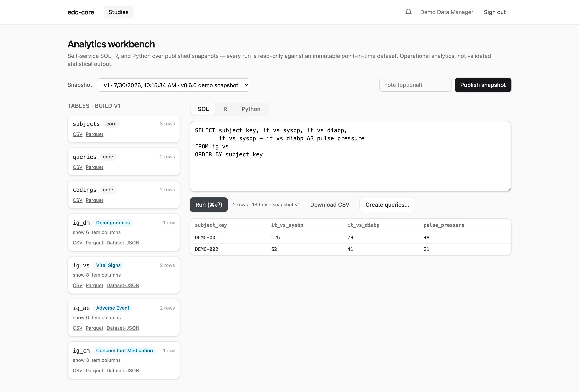Click Create queries... button

387,205
